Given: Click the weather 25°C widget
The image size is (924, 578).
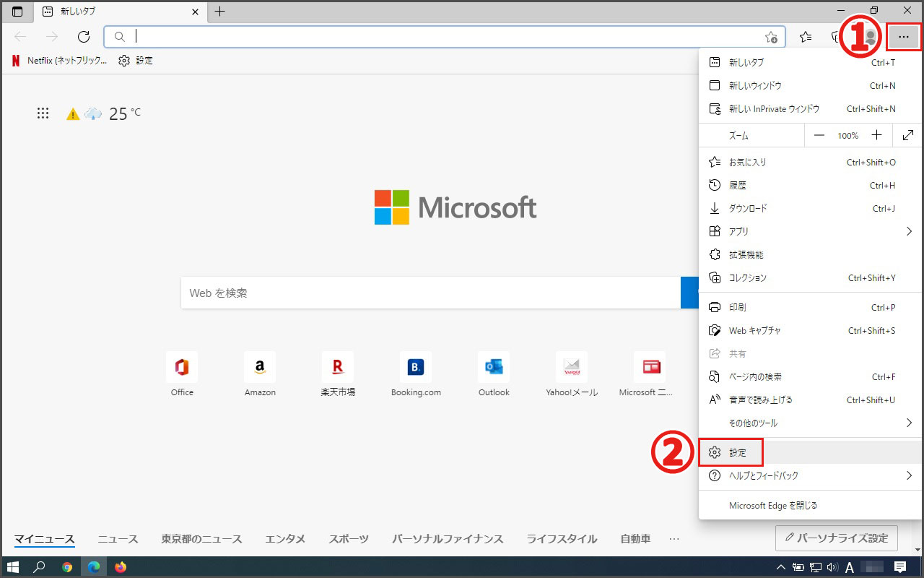Looking at the screenshot, I should pos(103,113).
